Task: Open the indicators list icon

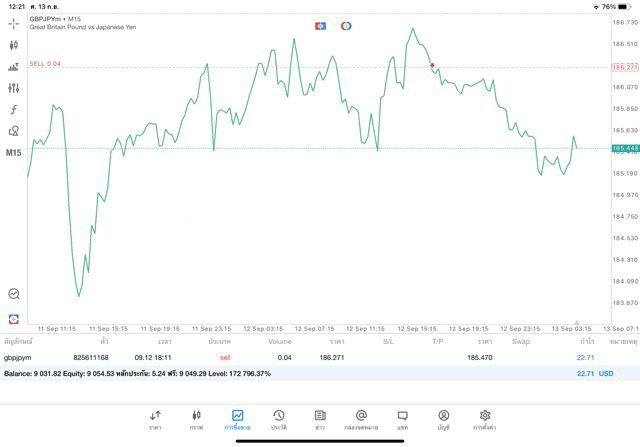Action: 14,67
